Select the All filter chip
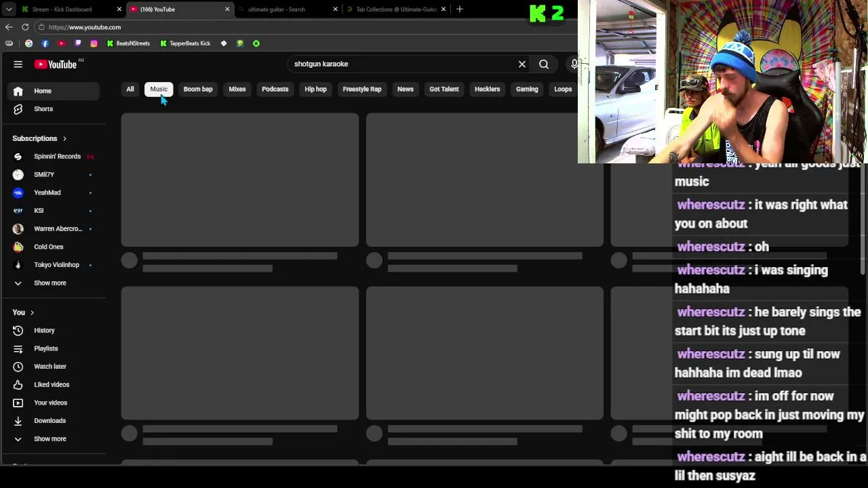This screenshot has width=868, height=488. tap(130, 89)
